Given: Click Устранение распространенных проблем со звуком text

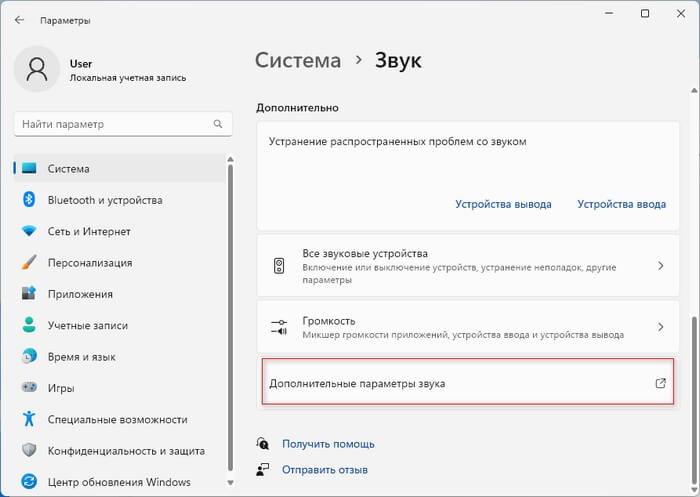Looking at the screenshot, I should click(397, 142).
